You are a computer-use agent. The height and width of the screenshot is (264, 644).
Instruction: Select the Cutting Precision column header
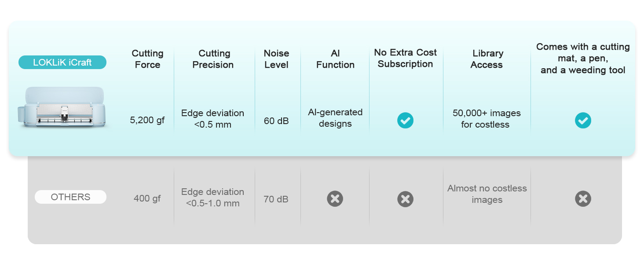coord(214,59)
